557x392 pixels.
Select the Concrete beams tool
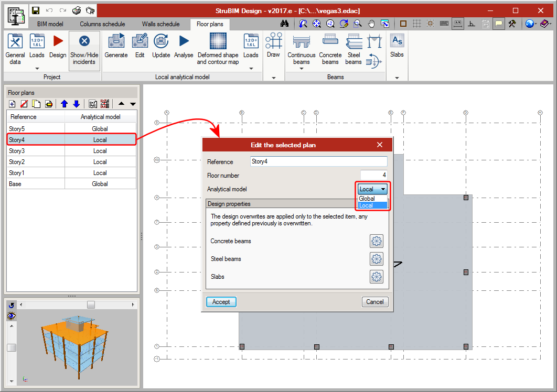(x=330, y=48)
